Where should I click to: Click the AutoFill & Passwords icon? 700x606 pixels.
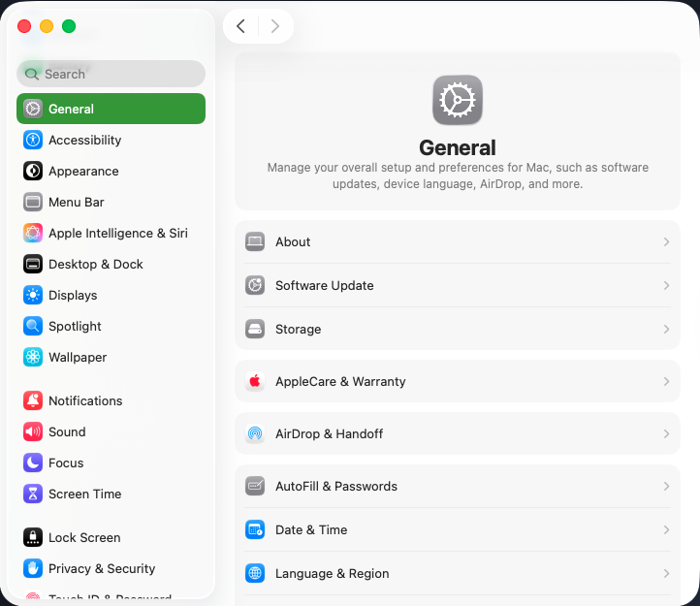coord(255,486)
